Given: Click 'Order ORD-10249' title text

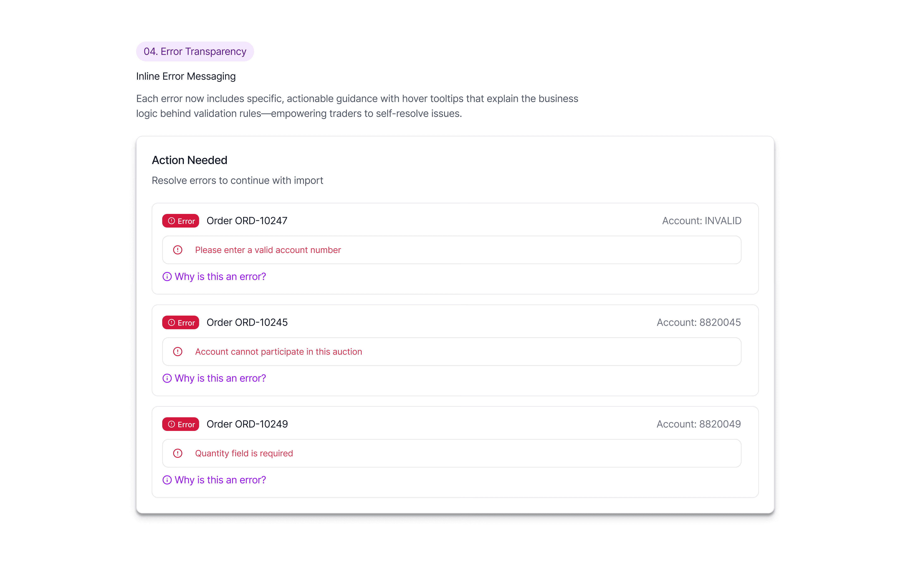Looking at the screenshot, I should [247, 424].
